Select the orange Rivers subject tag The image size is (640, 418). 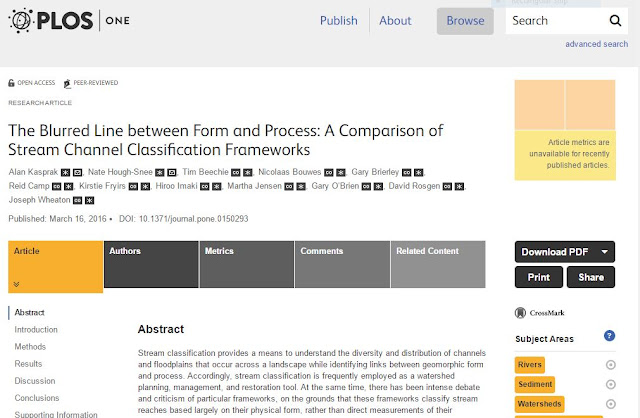pos(530,365)
